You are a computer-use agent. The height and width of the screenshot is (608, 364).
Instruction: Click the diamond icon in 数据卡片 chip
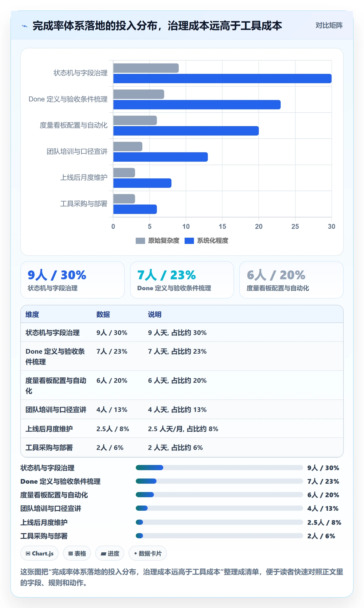135,553
